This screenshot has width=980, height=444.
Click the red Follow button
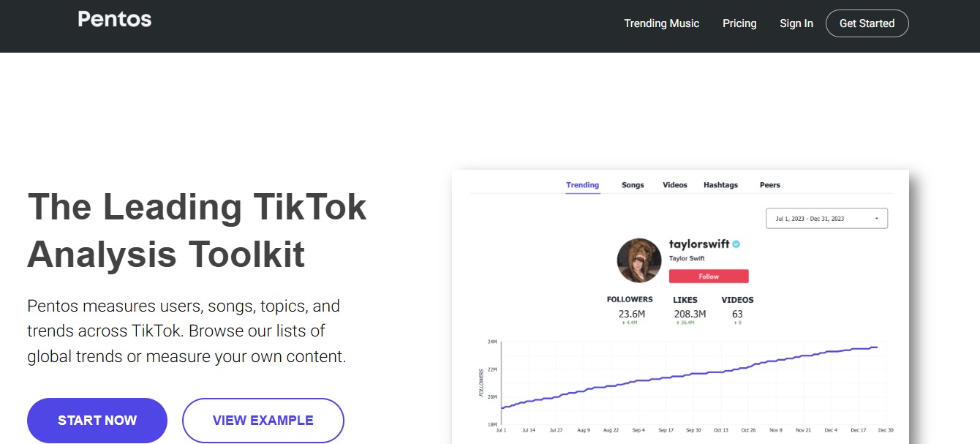(709, 276)
